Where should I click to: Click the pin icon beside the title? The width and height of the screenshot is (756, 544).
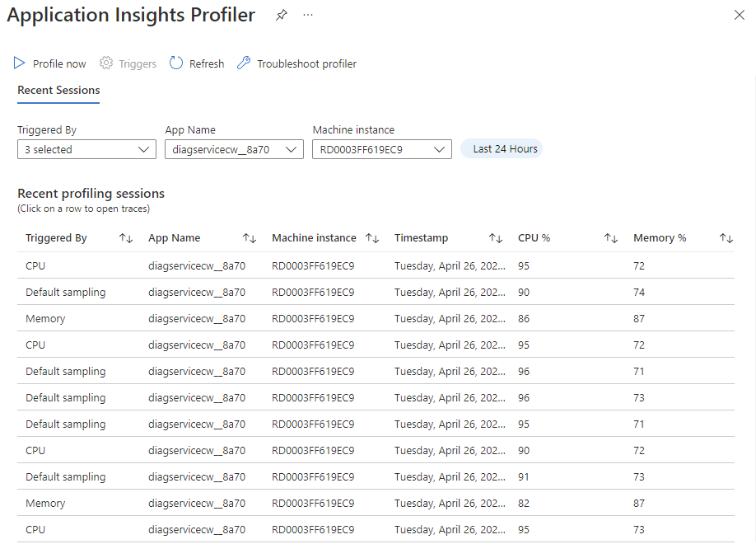coord(282,16)
